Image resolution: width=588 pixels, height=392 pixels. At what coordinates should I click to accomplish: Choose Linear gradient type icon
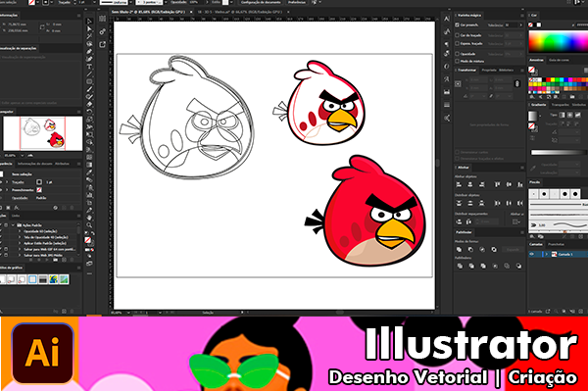(562, 115)
